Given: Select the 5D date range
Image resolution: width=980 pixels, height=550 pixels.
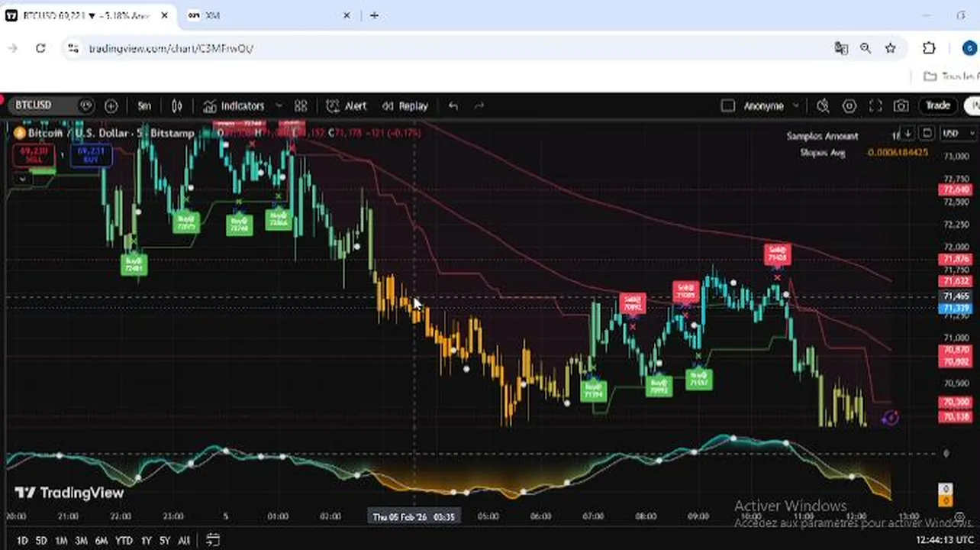Looking at the screenshot, I should click(41, 541).
